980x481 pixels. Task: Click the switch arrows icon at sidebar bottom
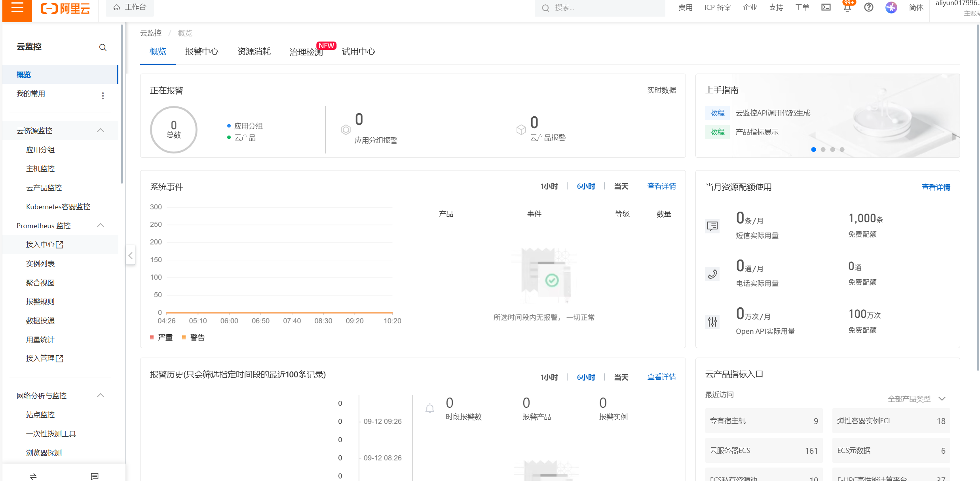tap(33, 476)
